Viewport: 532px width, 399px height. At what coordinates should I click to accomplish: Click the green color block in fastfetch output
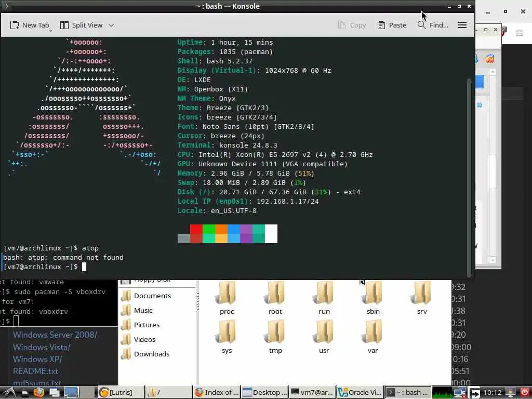pyautogui.click(x=209, y=229)
